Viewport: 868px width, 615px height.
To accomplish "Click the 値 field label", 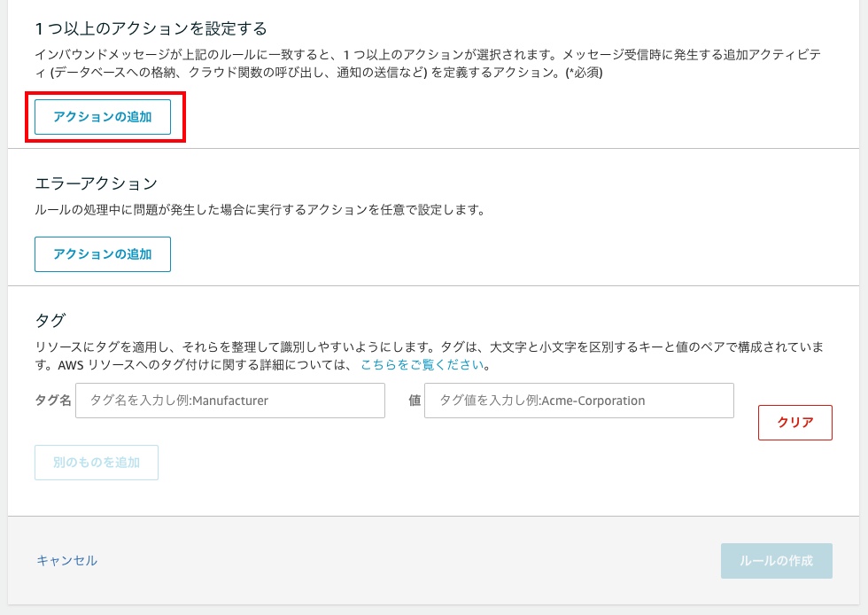I will point(415,400).
